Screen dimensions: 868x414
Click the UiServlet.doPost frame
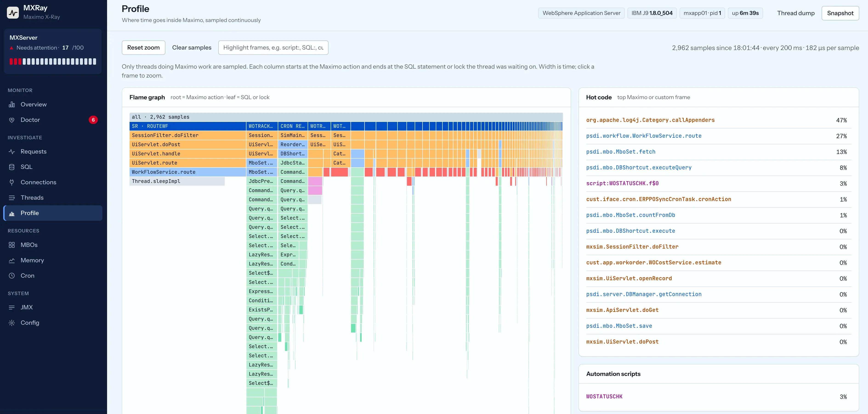188,144
